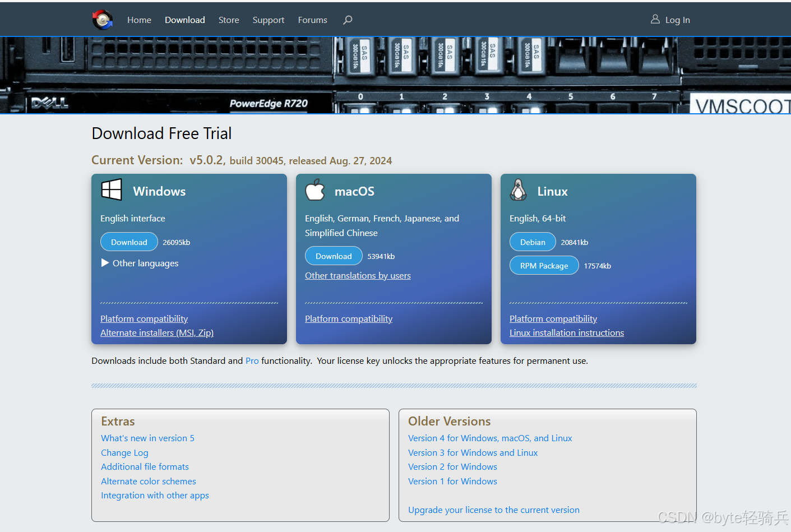Open Version 3 for Windows and Linux
Screen dimensions: 791x532
click(473, 453)
